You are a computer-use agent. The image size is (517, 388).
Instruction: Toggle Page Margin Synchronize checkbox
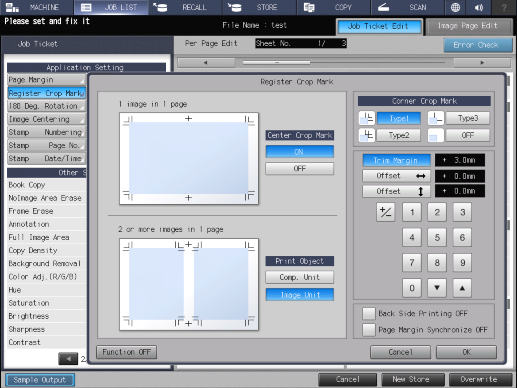coord(369,330)
